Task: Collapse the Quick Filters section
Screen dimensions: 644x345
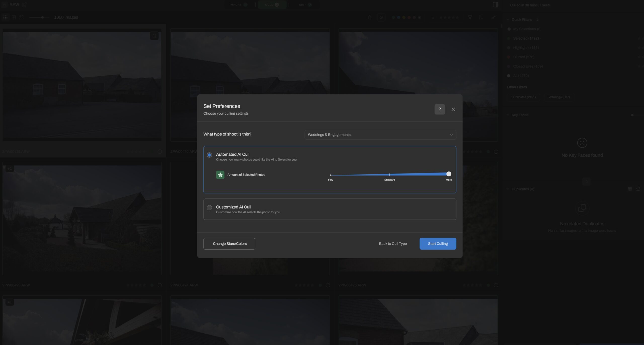Action: (x=508, y=20)
